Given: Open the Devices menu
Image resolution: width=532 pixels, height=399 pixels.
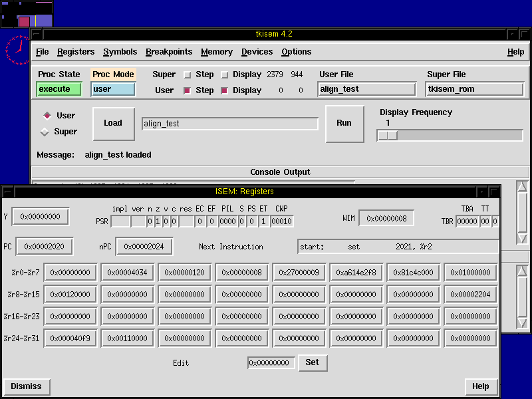Looking at the screenshot, I should coord(257,52).
